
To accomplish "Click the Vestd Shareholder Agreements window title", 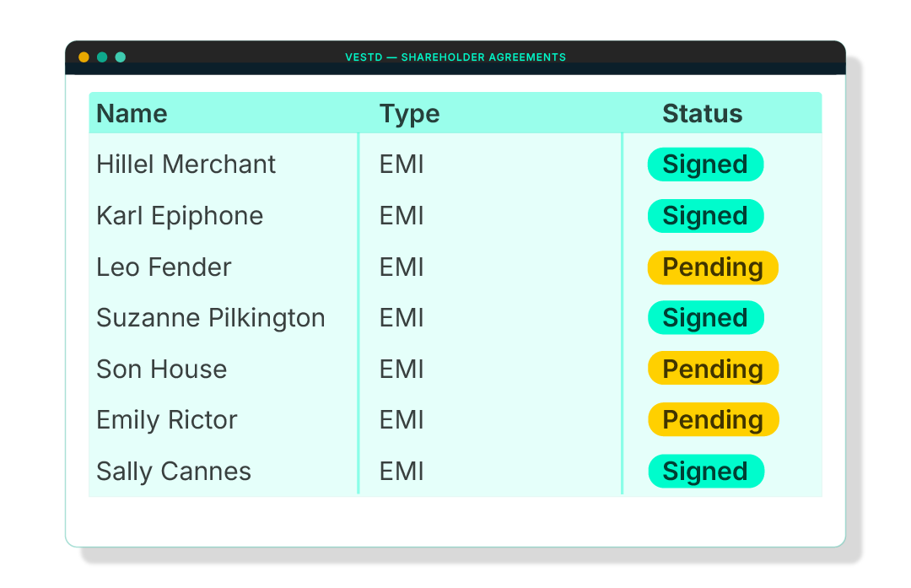I will [455, 57].
